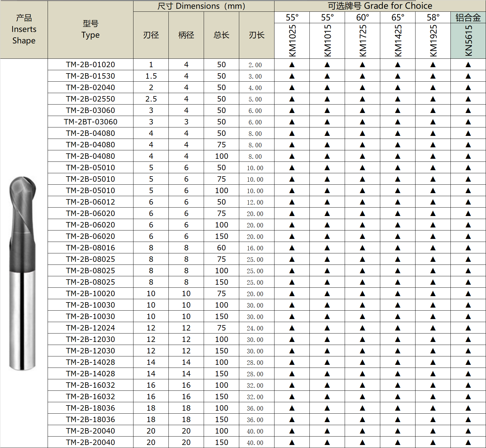486x448 pixels.
Task: Select the TM-2BT-03060 type cell
Action: [90, 122]
